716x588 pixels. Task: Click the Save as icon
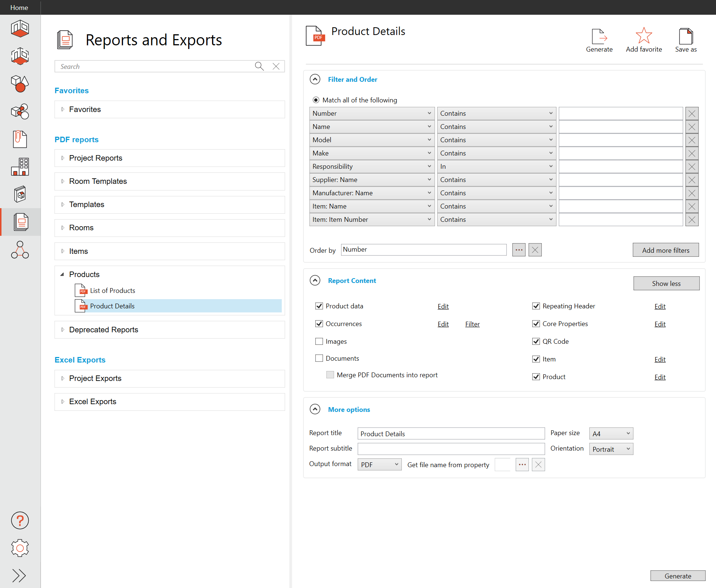[x=686, y=40]
